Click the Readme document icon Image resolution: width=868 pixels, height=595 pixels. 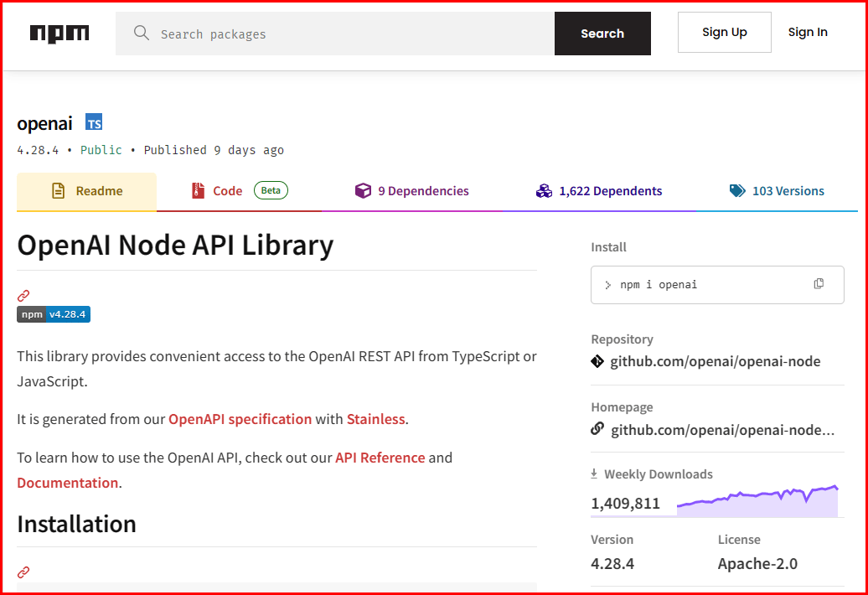pos(58,191)
